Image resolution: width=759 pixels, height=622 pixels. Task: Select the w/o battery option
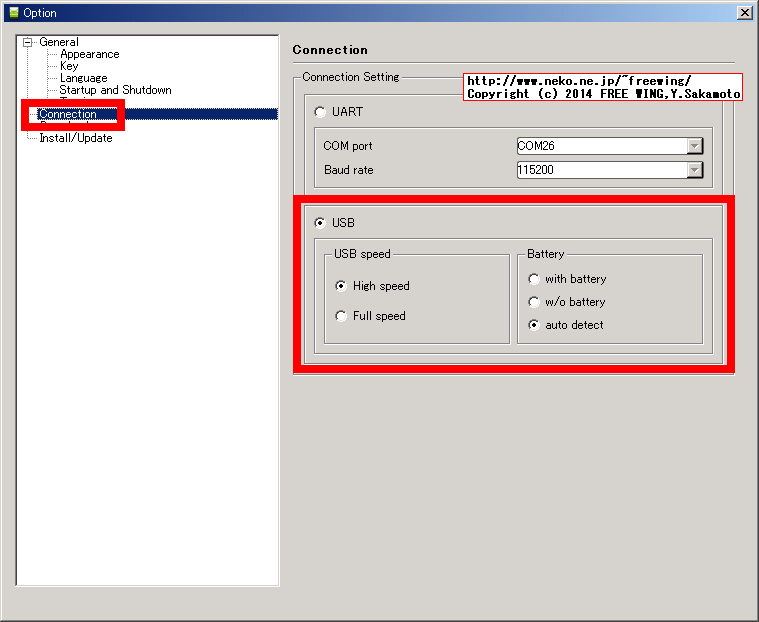(534, 302)
